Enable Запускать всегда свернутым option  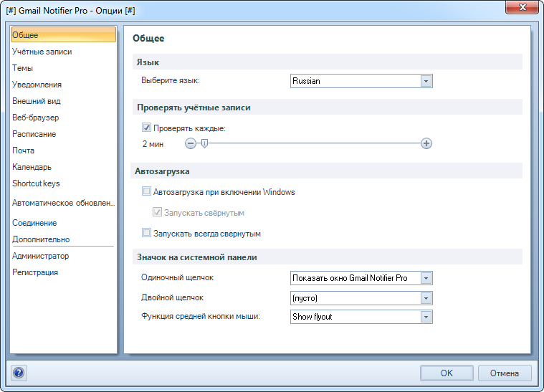pyautogui.click(x=146, y=233)
